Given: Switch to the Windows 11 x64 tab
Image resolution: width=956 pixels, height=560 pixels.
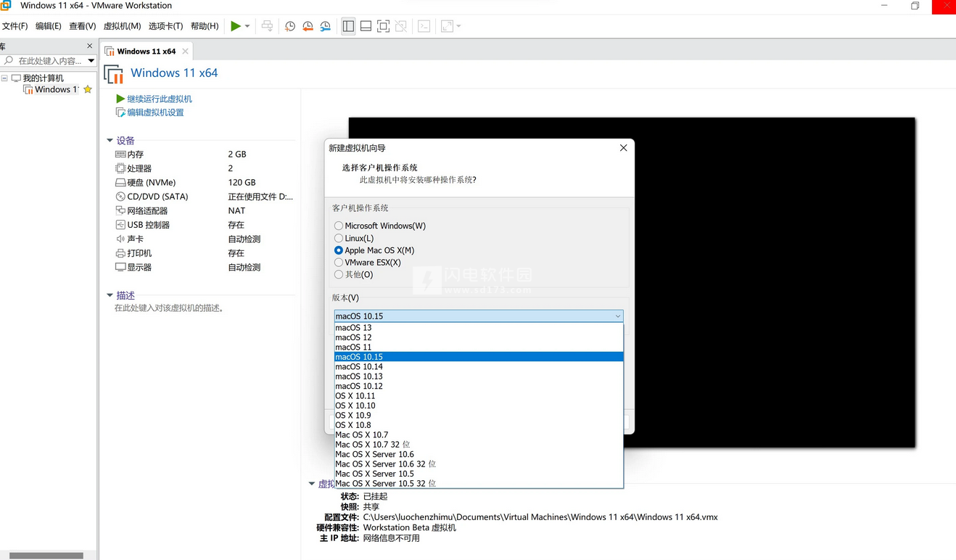Looking at the screenshot, I should click(146, 52).
